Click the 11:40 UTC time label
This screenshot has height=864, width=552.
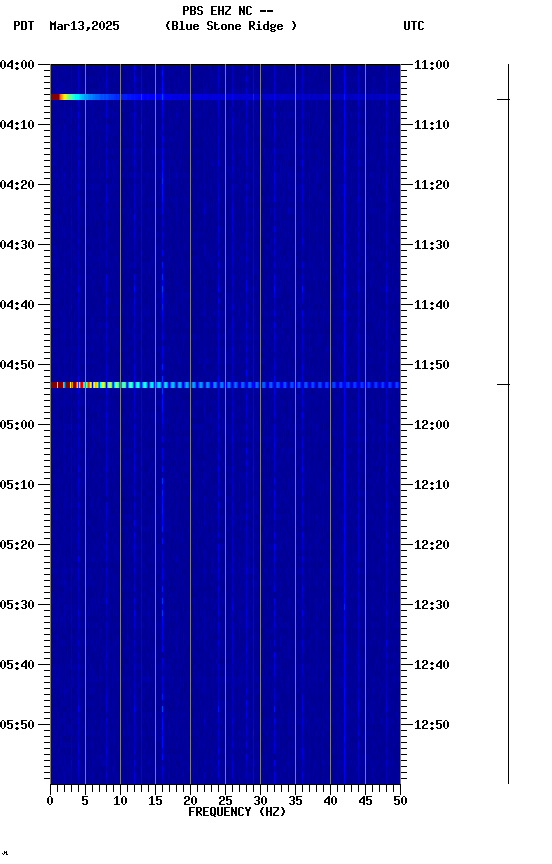click(x=432, y=305)
